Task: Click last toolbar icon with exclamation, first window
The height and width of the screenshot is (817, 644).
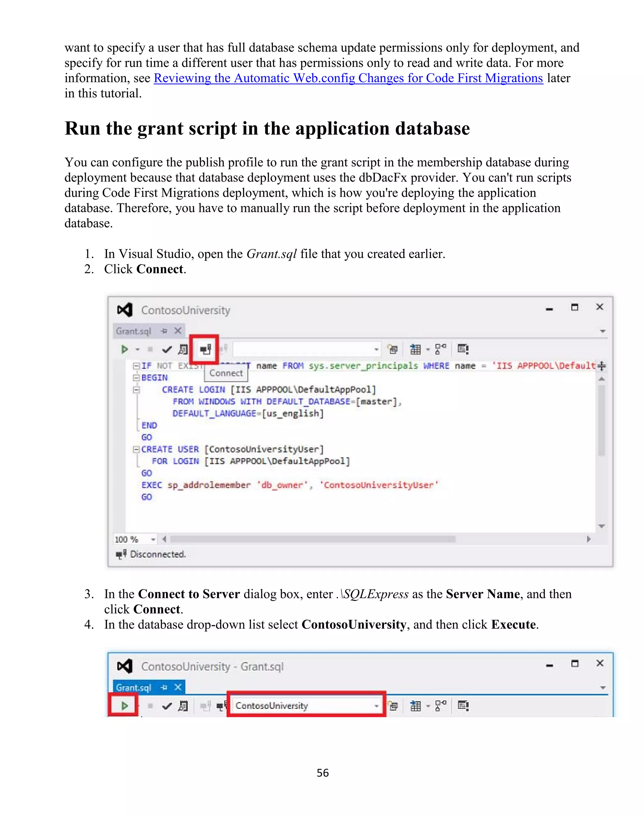Action: click(463, 349)
